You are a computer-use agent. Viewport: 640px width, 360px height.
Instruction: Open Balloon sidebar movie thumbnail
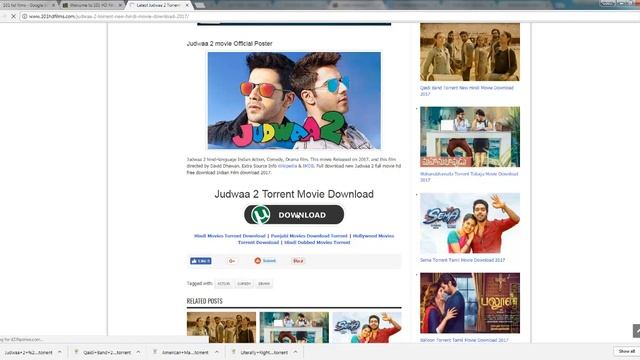(x=470, y=303)
